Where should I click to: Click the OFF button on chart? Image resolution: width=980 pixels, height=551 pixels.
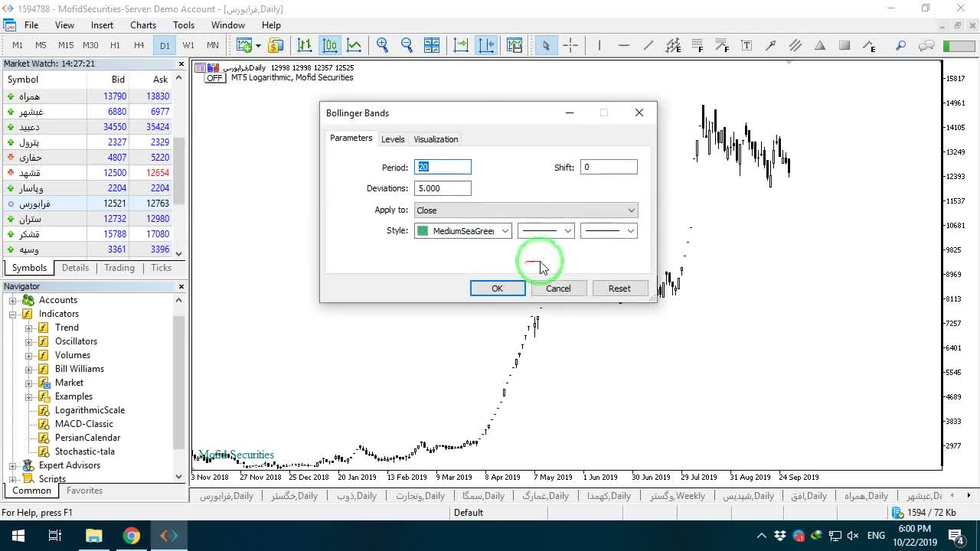click(x=214, y=78)
